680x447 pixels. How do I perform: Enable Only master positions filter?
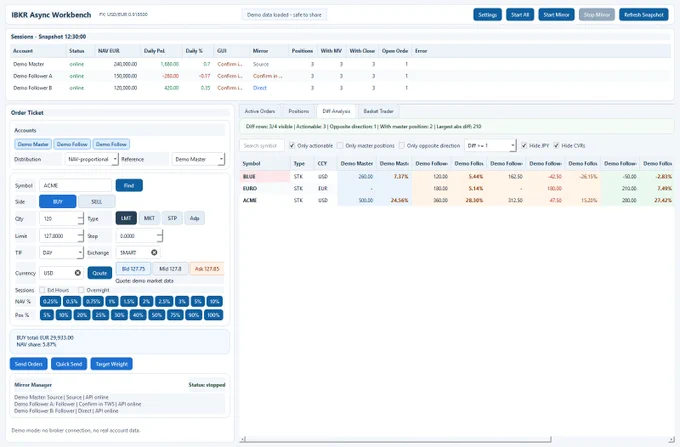(x=340, y=145)
